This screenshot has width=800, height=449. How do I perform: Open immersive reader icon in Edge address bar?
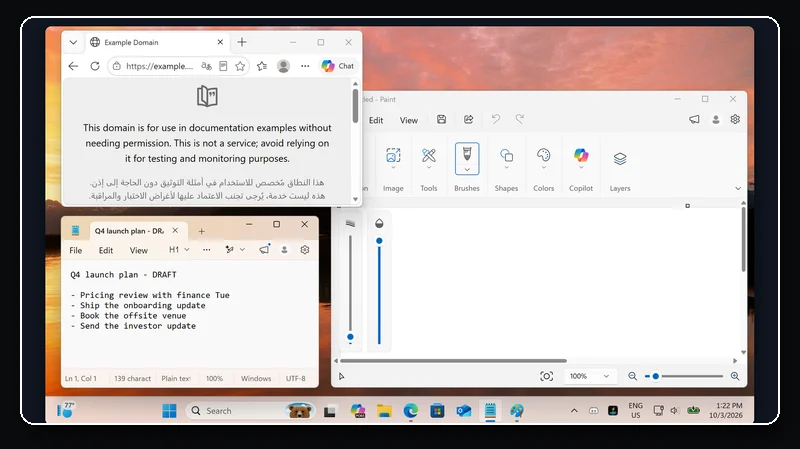tap(223, 66)
